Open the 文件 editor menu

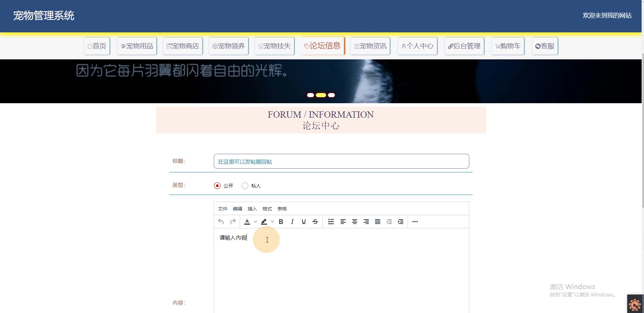point(223,209)
